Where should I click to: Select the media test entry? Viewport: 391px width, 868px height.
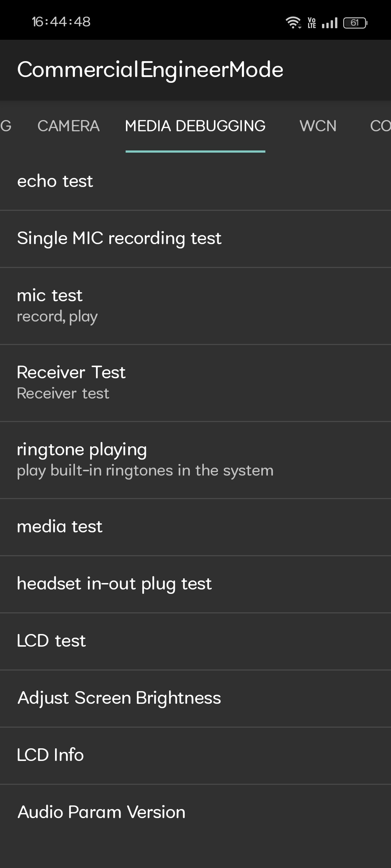coord(195,527)
